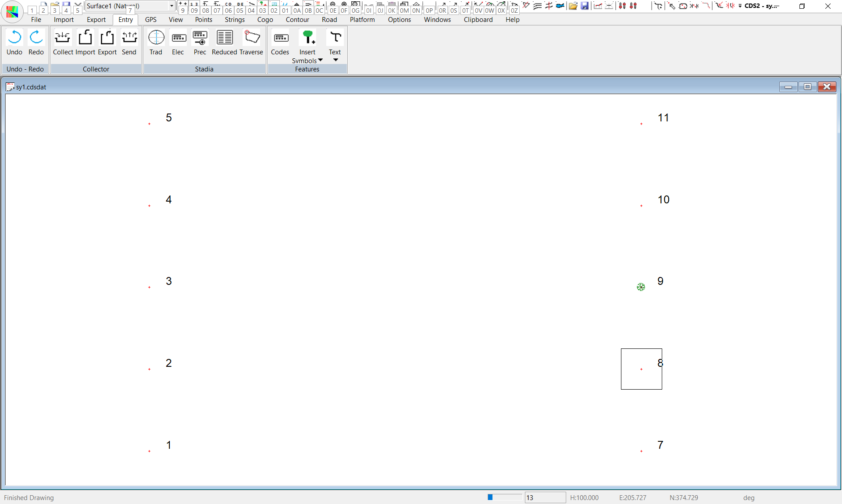
Task: Open the Strings ribbon tab
Action: 235,20
